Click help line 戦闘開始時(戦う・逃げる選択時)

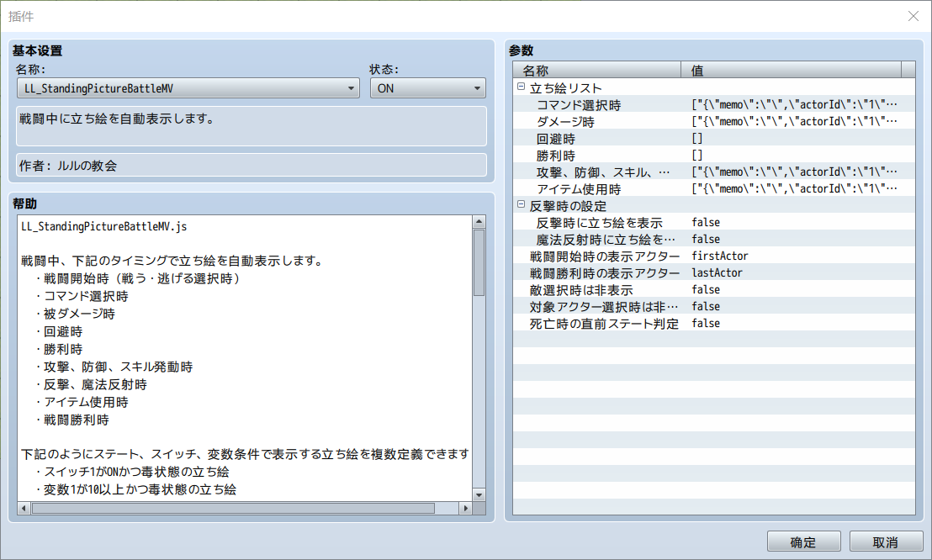click(x=141, y=278)
